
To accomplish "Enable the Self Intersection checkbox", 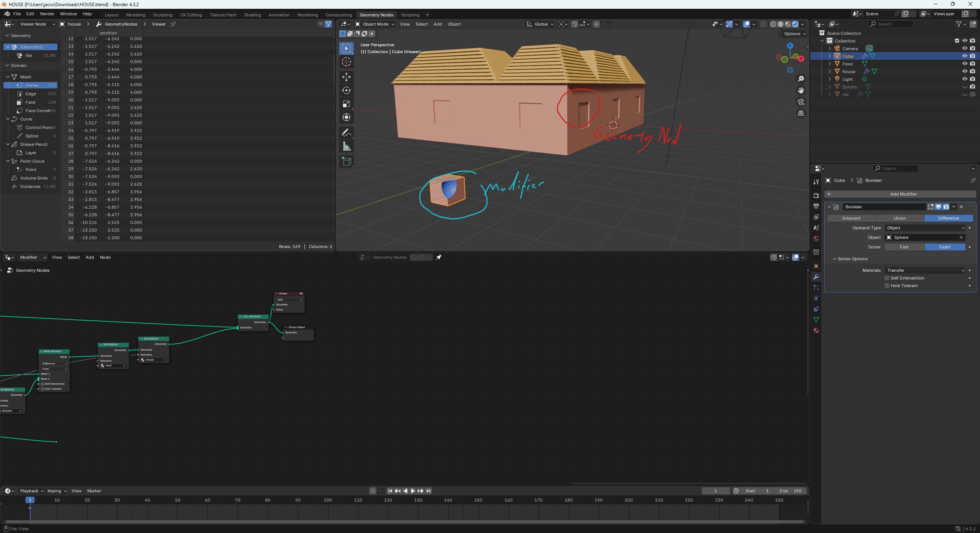I will pos(887,278).
